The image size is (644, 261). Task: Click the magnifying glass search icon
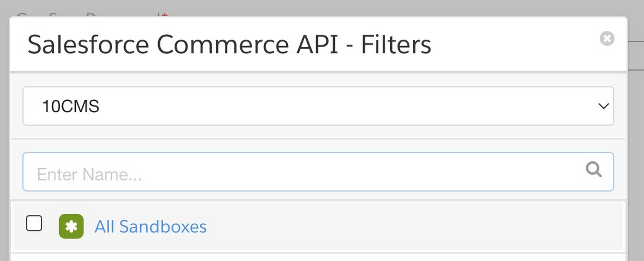click(x=594, y=170)
